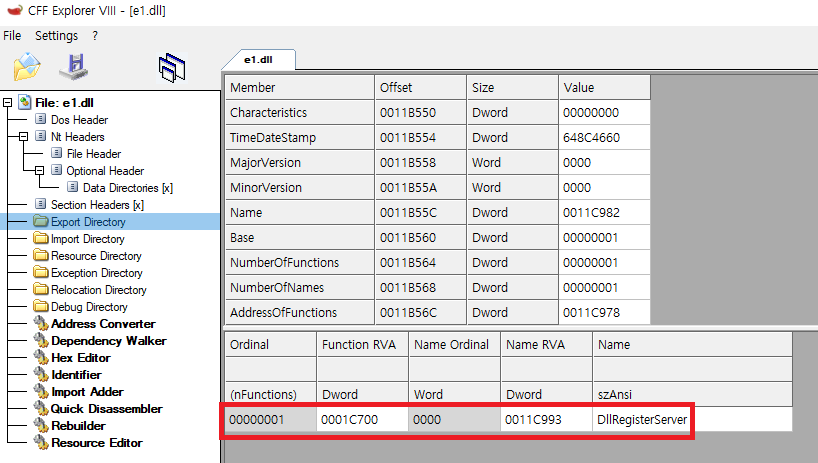Click the Import Directory folder icon

pyautogui.click(x=41, y=238)
